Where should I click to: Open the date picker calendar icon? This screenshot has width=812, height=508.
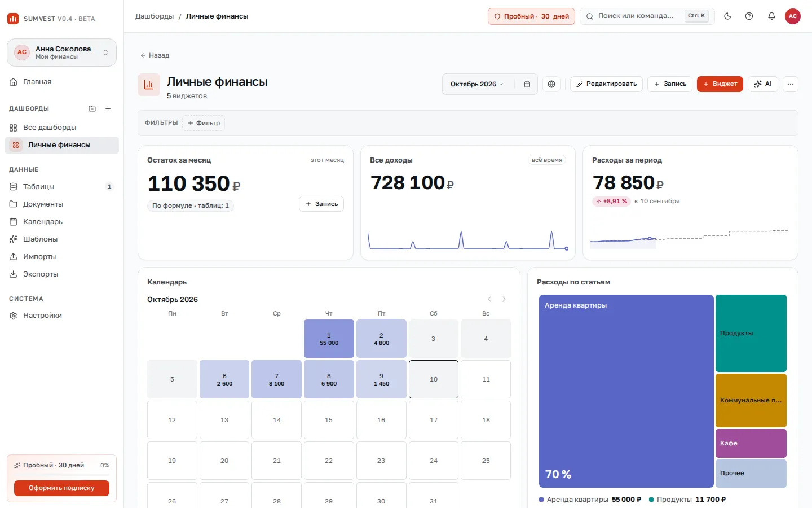(527, 84)
